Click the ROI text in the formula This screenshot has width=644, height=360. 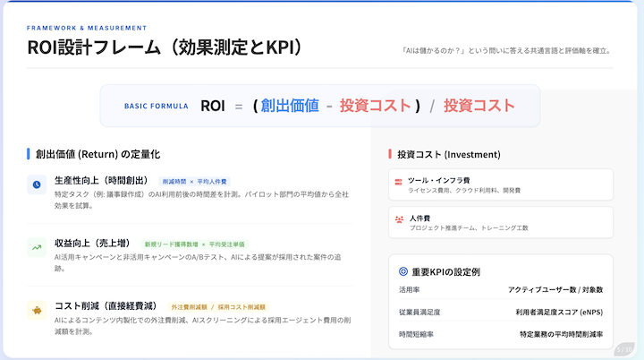(x=213, y=107)
